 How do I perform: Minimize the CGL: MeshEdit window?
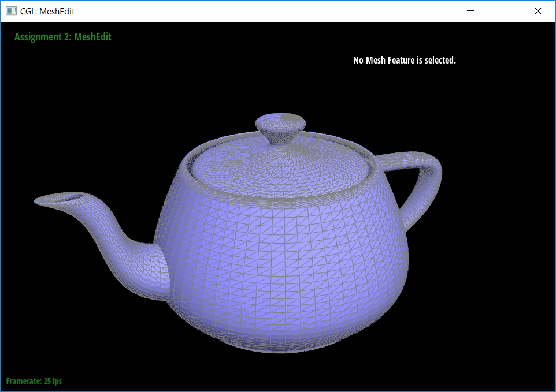pyautogui.click(x=470, y=11)
